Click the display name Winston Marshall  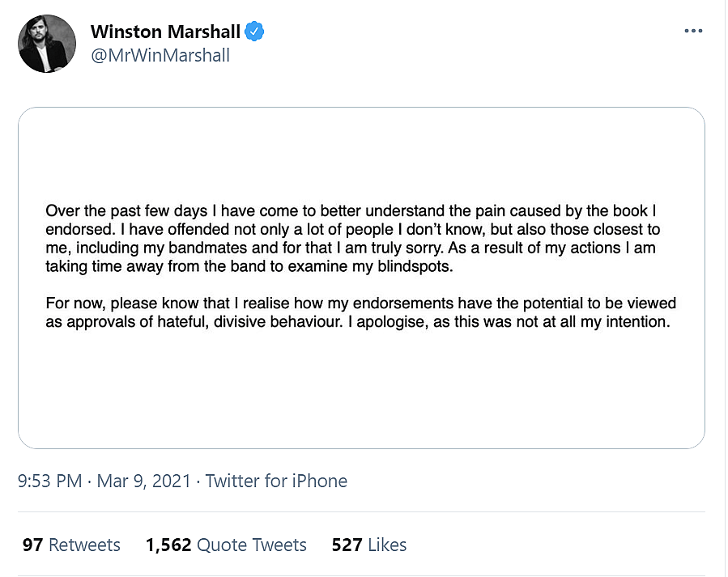coord(165,32)
